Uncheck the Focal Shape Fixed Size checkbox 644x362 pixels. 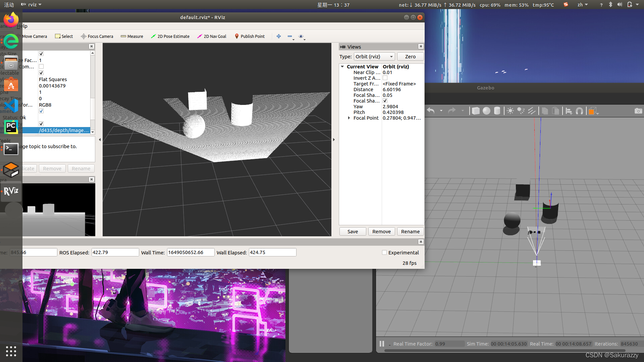click(385, 101)
